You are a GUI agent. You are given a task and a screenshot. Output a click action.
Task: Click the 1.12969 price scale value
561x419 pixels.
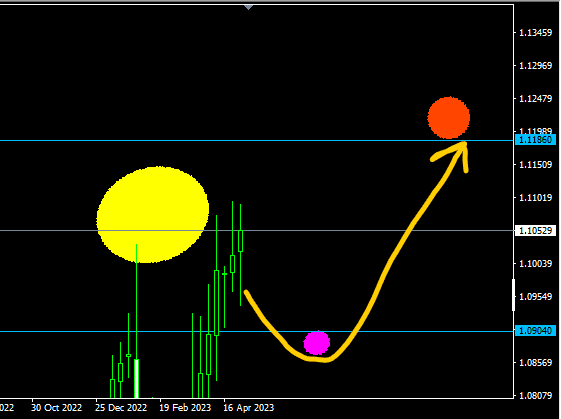click(x=536, y=66)
